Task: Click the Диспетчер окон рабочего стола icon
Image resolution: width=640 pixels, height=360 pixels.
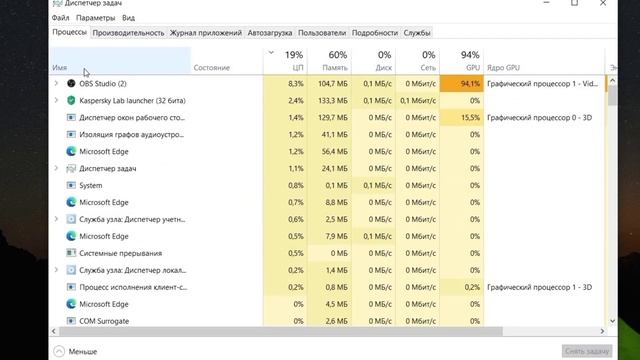Action: click(71, 118)
